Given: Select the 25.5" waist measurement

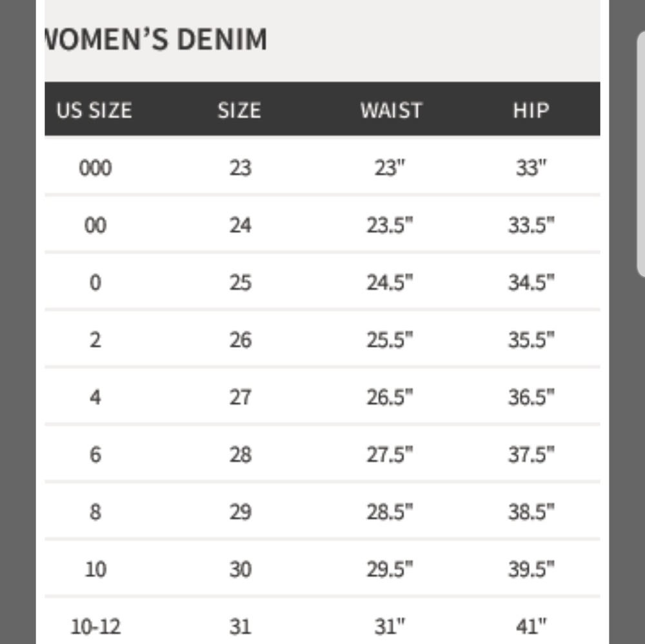Looking at the screenshot, I should [x=390, y=340].
